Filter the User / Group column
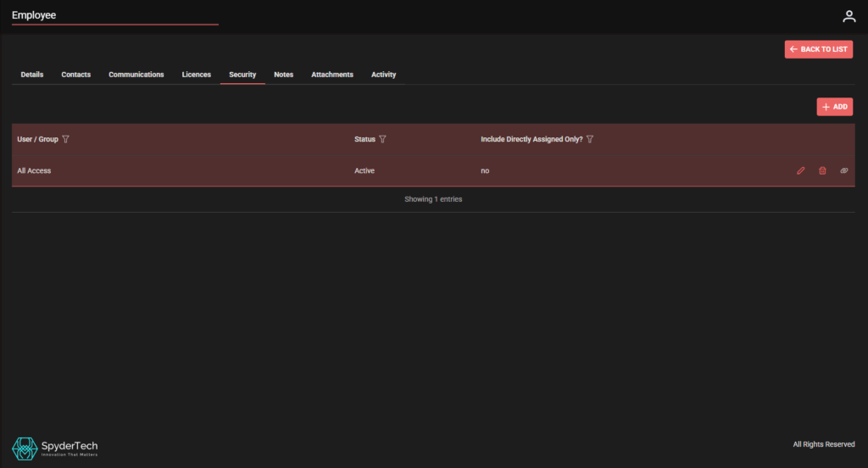Screen dimensions: 868x468 (66, 139)
